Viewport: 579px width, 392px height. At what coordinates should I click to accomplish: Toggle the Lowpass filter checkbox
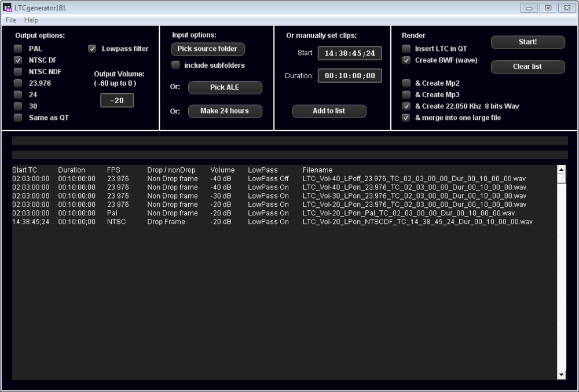click(x=92, y=49)
